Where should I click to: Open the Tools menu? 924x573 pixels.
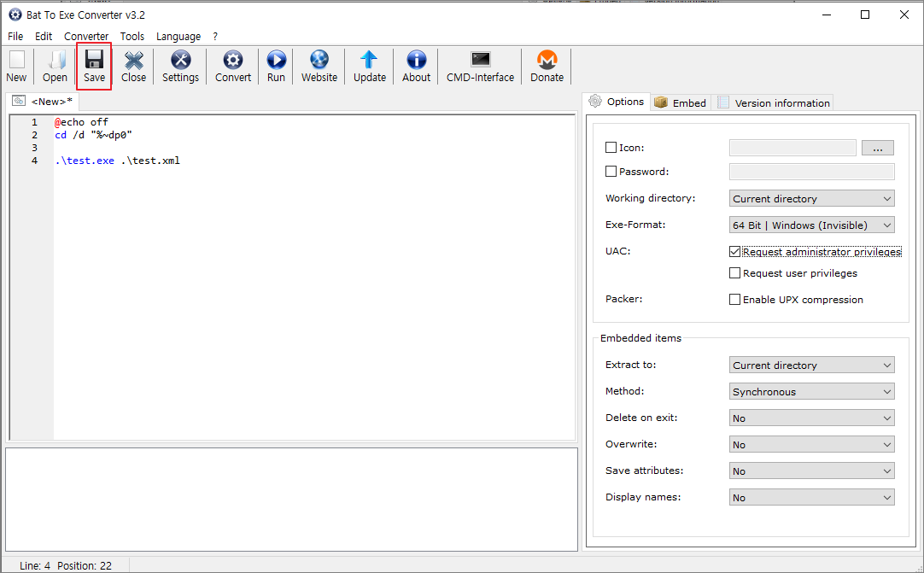132,37
